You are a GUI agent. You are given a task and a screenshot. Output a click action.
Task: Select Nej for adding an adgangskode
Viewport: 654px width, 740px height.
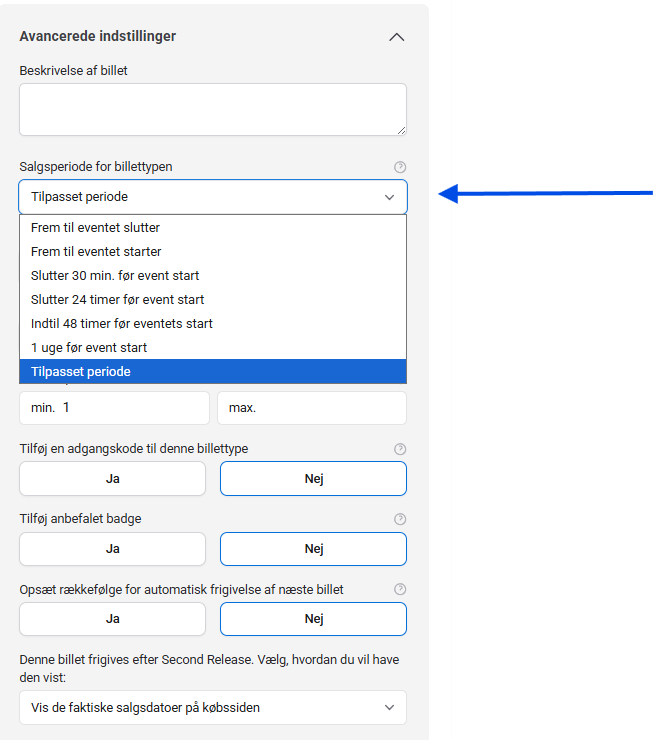(313, 479)
